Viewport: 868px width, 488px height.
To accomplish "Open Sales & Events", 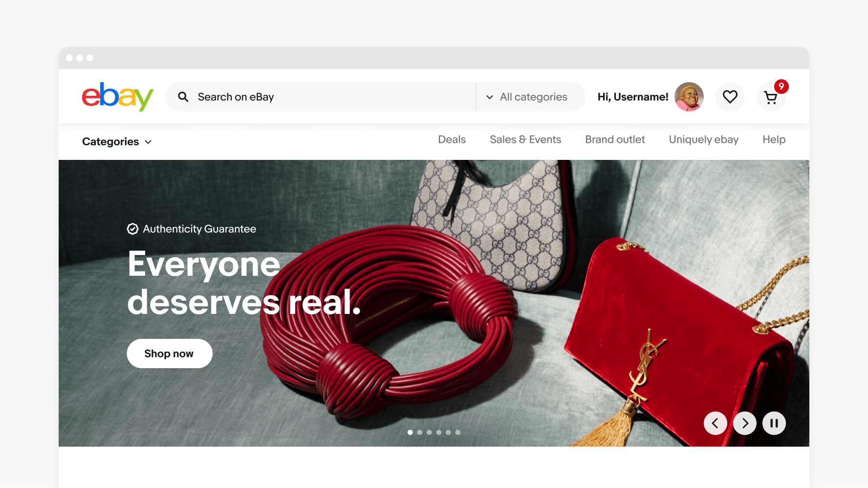I will (525, 140).
